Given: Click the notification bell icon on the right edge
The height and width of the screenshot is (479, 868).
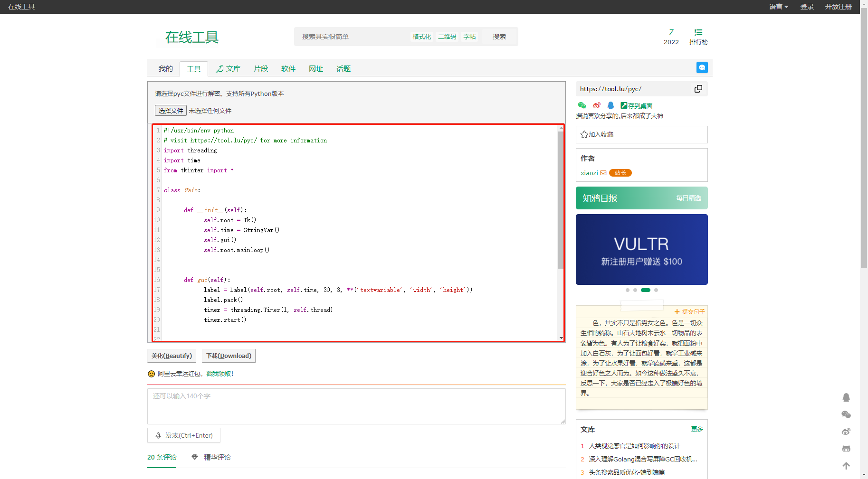Looking at the screenshot, I should [x=846, y=397].
